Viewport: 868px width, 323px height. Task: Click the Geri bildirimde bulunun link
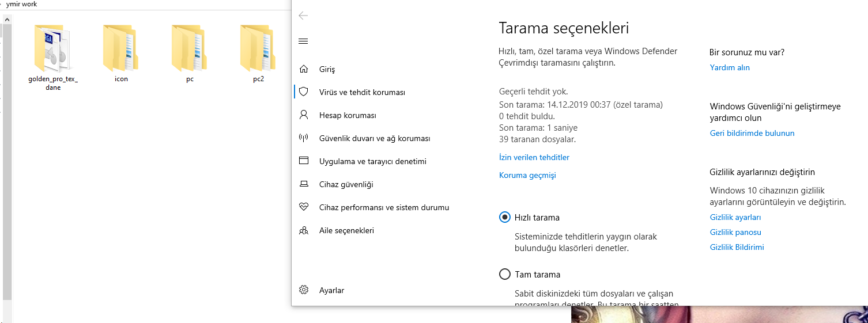point(752,133)
